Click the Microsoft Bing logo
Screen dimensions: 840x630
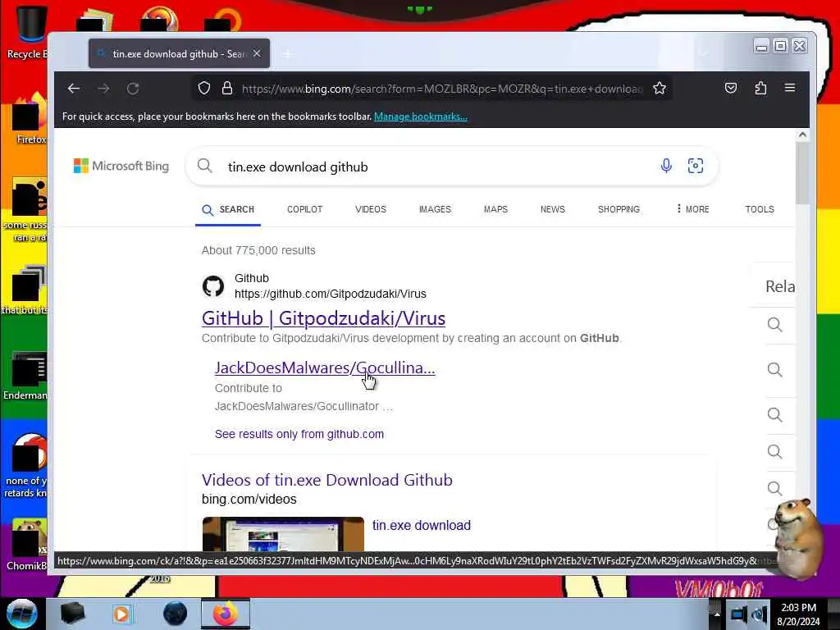[x=121, y=166]
